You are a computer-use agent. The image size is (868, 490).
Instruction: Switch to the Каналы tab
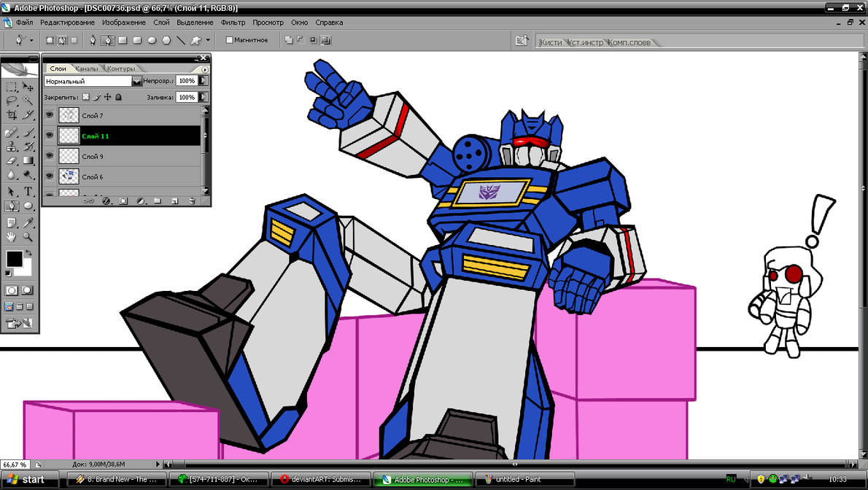86,69
